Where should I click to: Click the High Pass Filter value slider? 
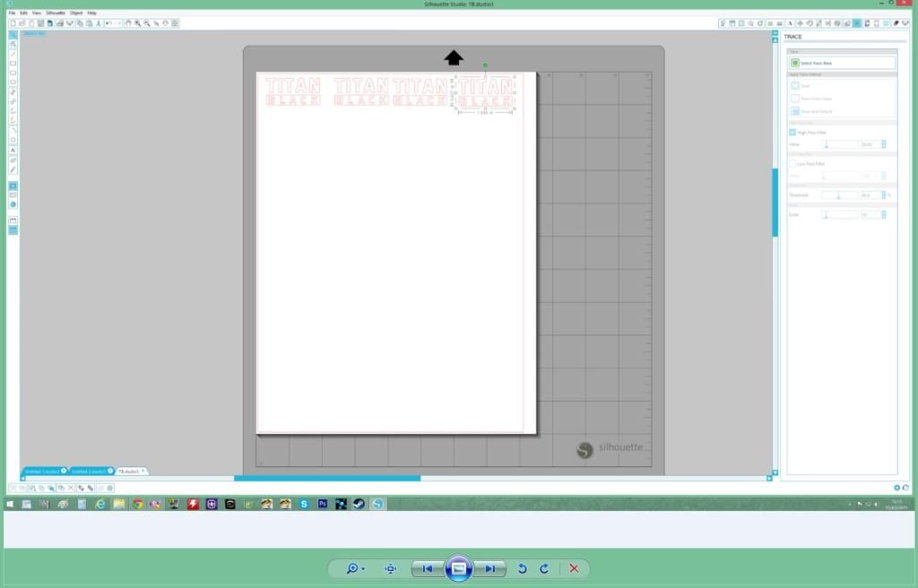(839, 144)
